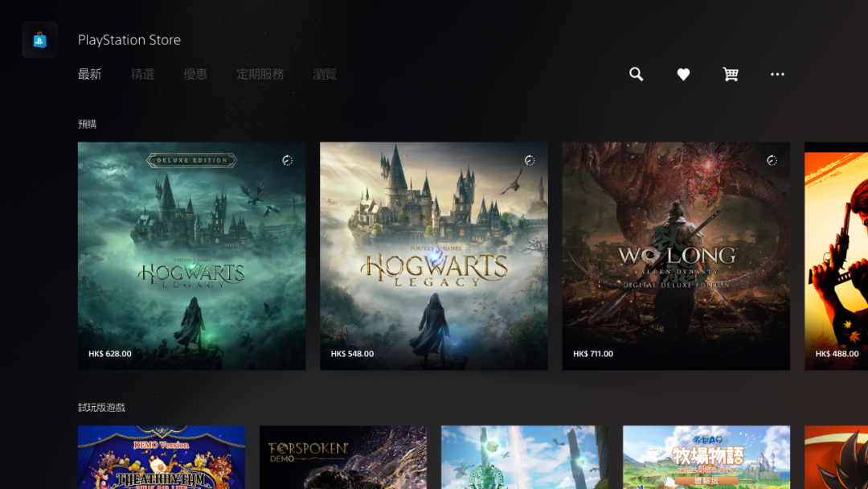Click the PlayStation Store title text
868x489 pixels.
129,40
